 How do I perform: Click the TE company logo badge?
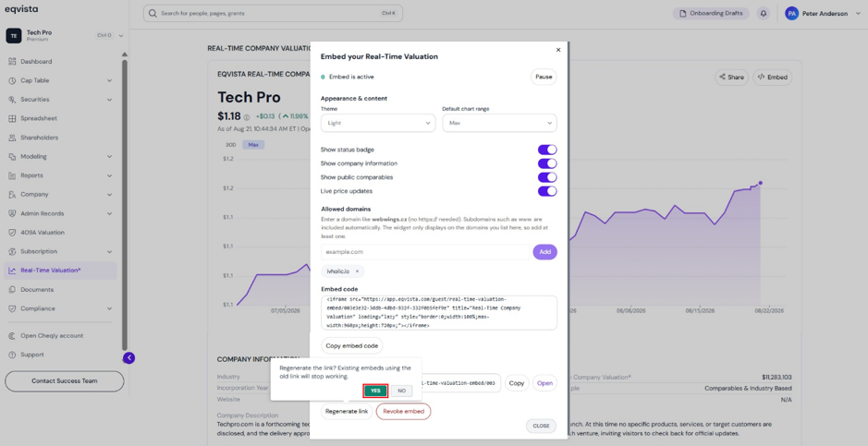coord(14,35)
